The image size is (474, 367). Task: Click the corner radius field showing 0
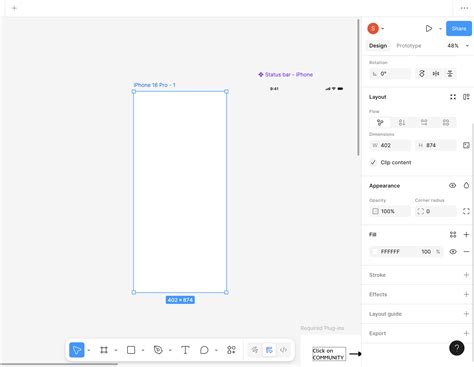point(436,211)
